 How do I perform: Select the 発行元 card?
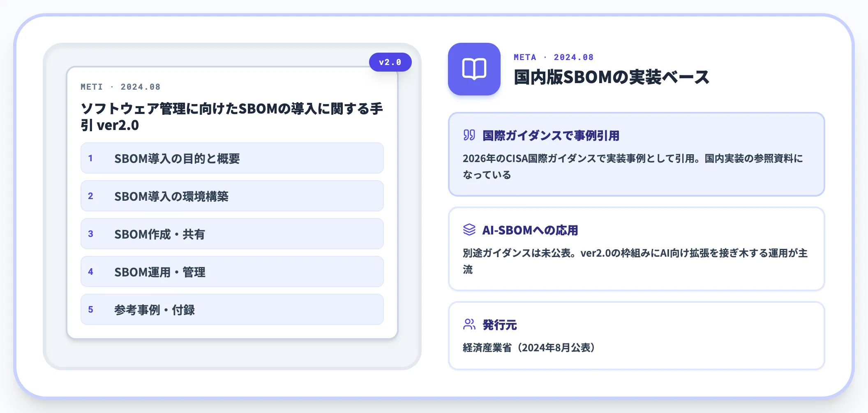click(636, 336)
